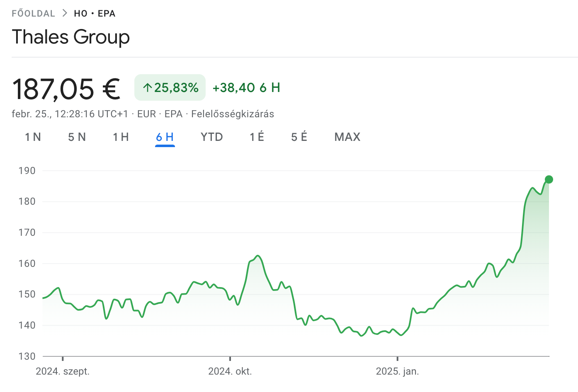The image size is (578, 392).
Task: Click the 130 y-axis label
Action: (27, 356)
